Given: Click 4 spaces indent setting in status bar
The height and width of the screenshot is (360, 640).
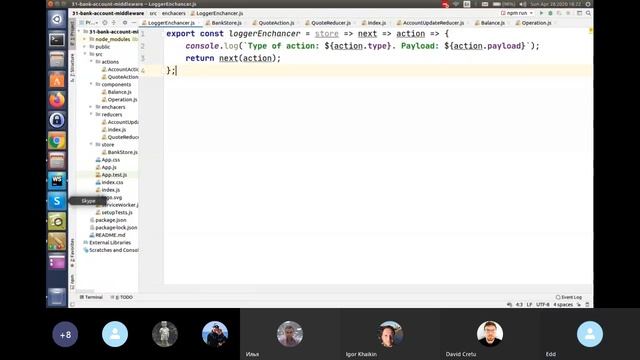Looking at the screenshot, I should [x=563, y=304].
